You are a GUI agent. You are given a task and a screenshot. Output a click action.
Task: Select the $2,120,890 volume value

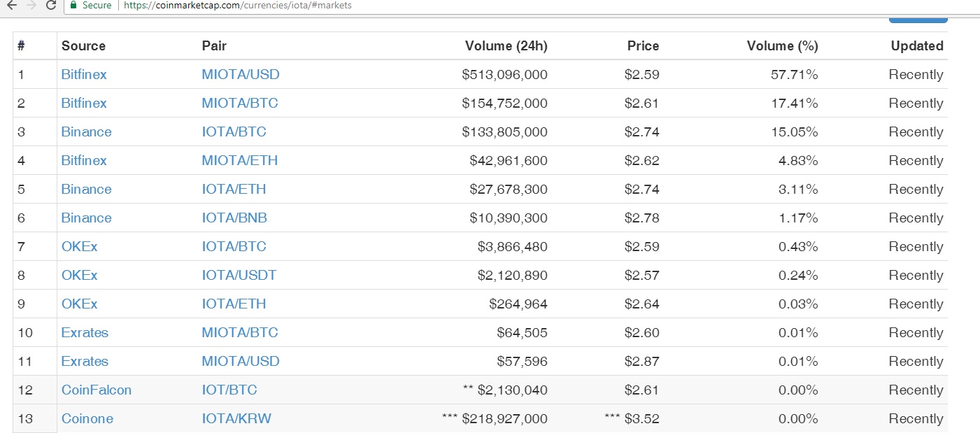pos(513,275)
